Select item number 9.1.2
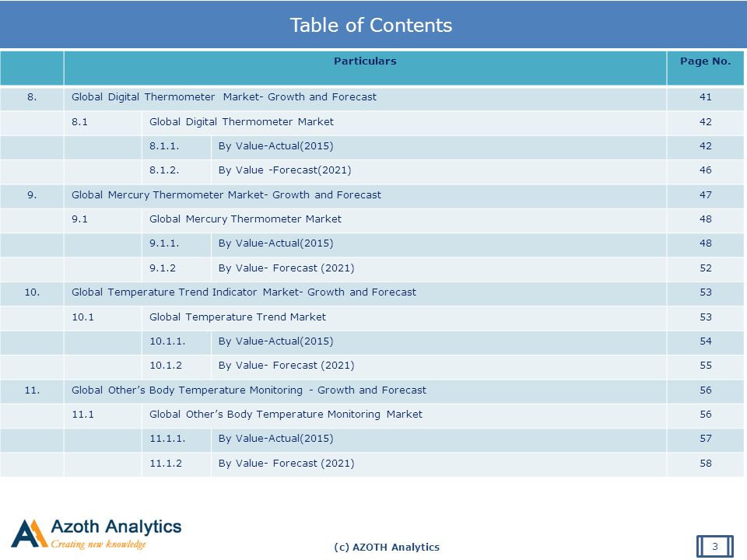 [163, 268]
